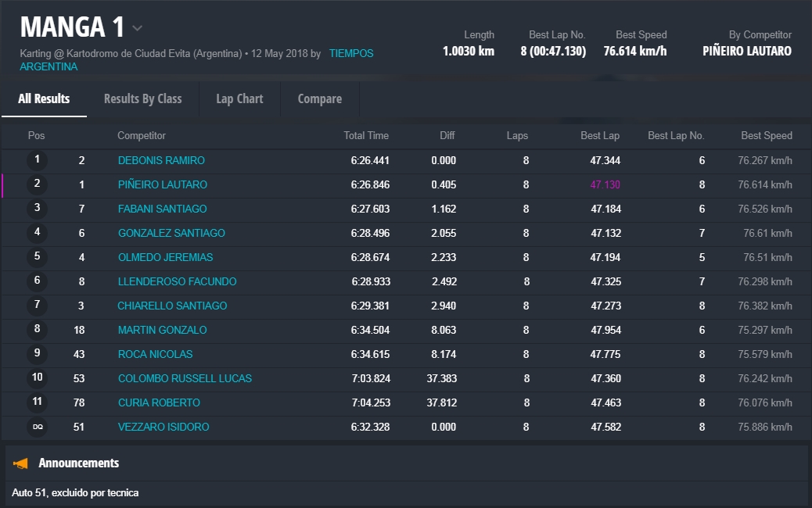Open the TIEMPOS ARGENTINA organizer link

click(x=350, y=54)
